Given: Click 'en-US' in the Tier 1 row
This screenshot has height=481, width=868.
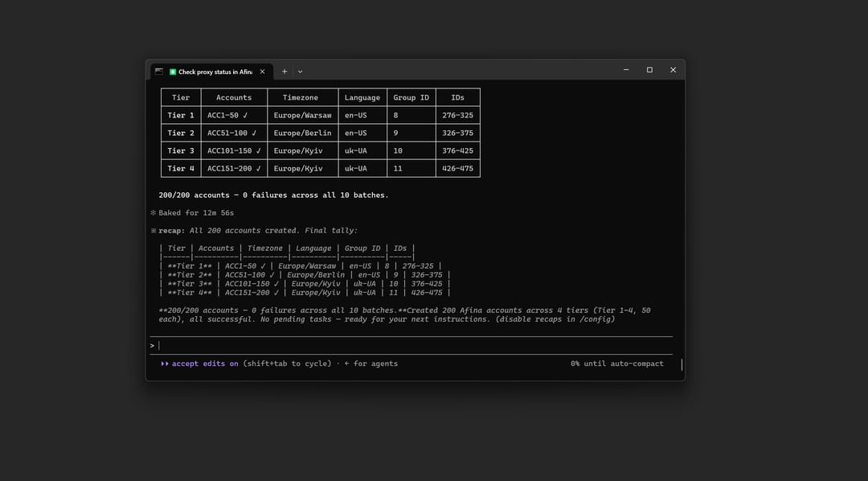Looking at the screenshot, I should [362, 115].
